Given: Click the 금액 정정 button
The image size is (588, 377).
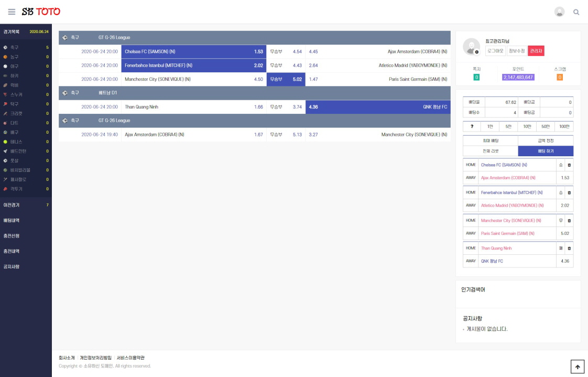Looking at the screenshot, I should click(x=546, y=141).
